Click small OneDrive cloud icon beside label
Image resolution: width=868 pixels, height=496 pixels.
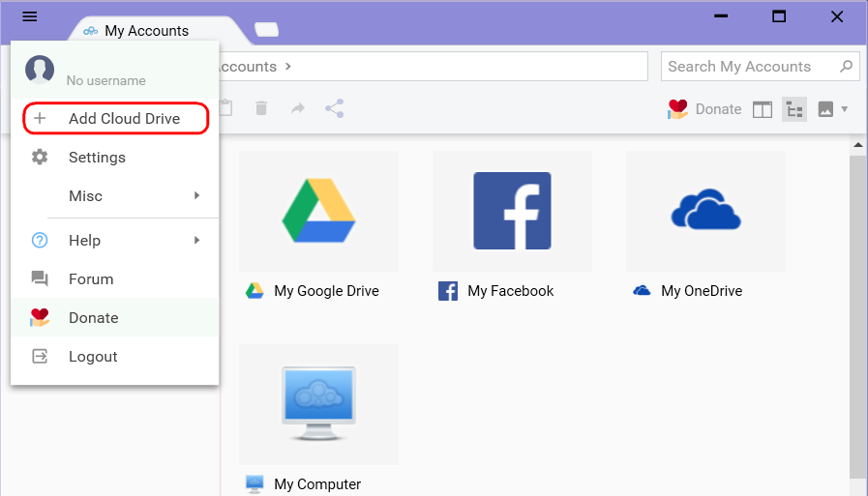(x=642, y=291)
